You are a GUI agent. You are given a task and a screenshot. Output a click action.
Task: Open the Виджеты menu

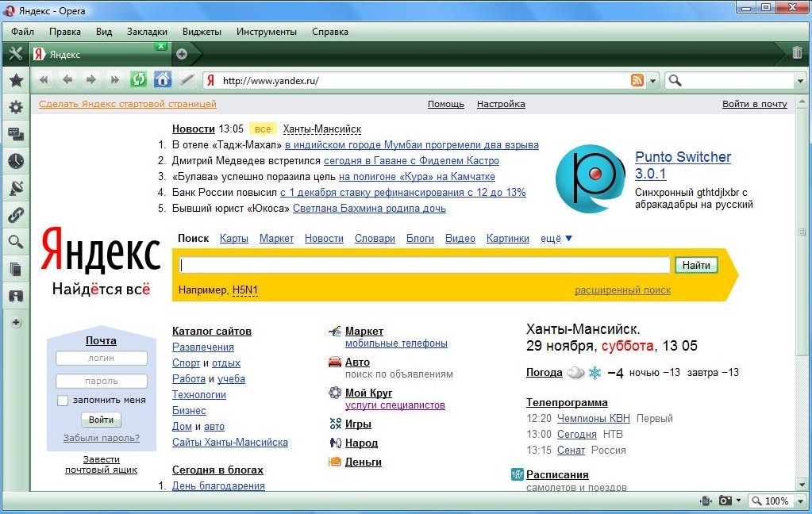202,32
